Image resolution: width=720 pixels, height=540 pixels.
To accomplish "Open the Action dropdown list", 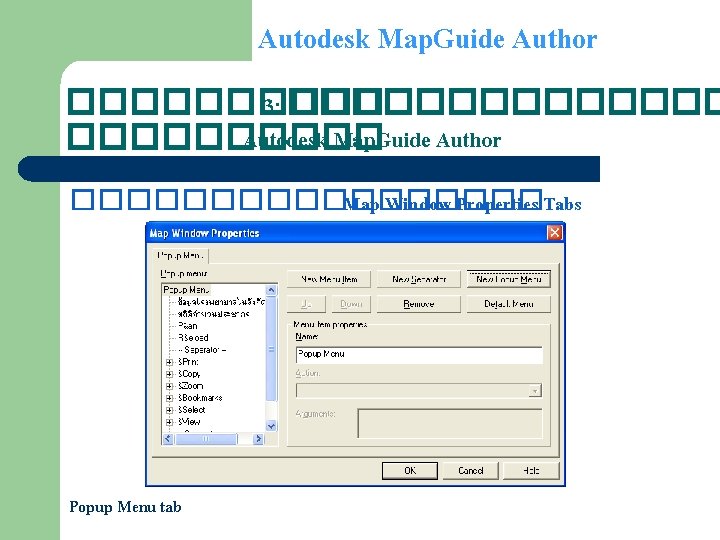I will point(535,391).
